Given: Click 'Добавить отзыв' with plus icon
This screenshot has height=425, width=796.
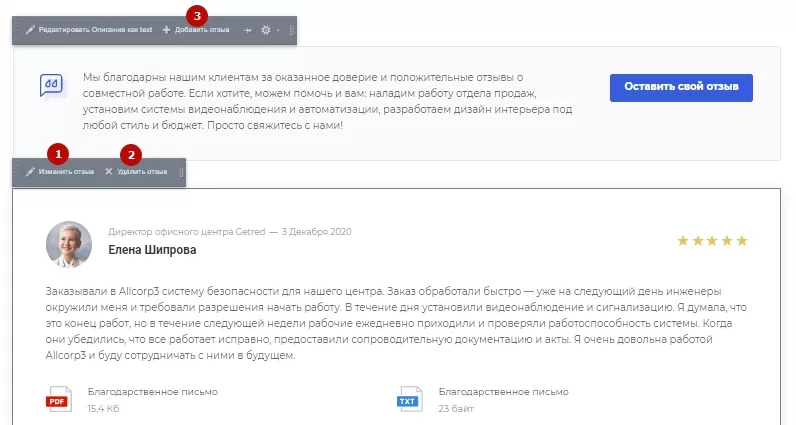Looking at the screenshot, I should (x=196, y=30).
